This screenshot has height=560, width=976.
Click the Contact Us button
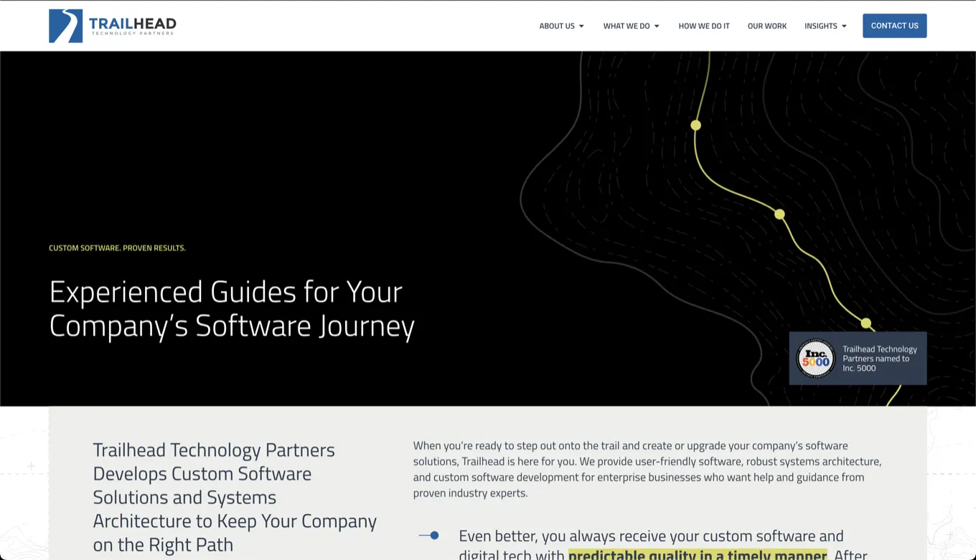pos(895,26)
